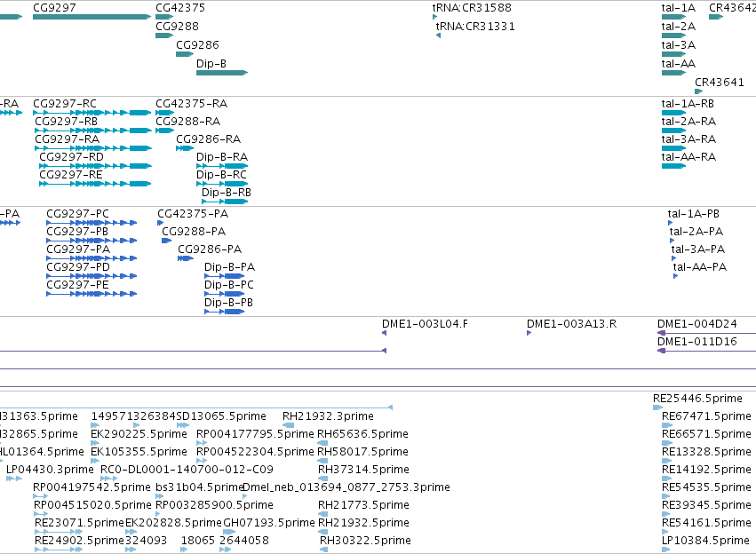Click the CG42375-RA transcript
Viewport: 756px width, 554px height.
164,113
